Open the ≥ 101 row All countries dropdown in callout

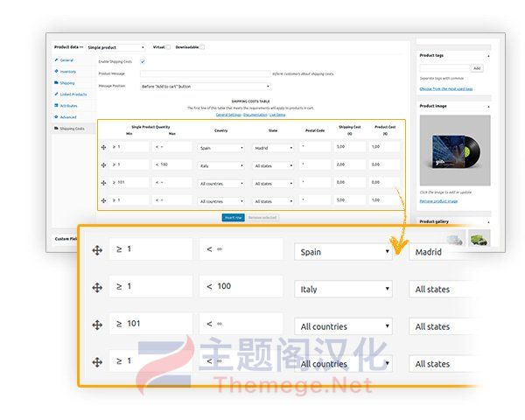[343, 326]
